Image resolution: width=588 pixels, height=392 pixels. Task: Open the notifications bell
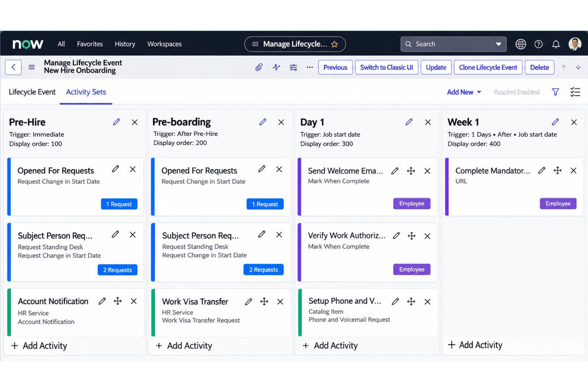(556, 44)
